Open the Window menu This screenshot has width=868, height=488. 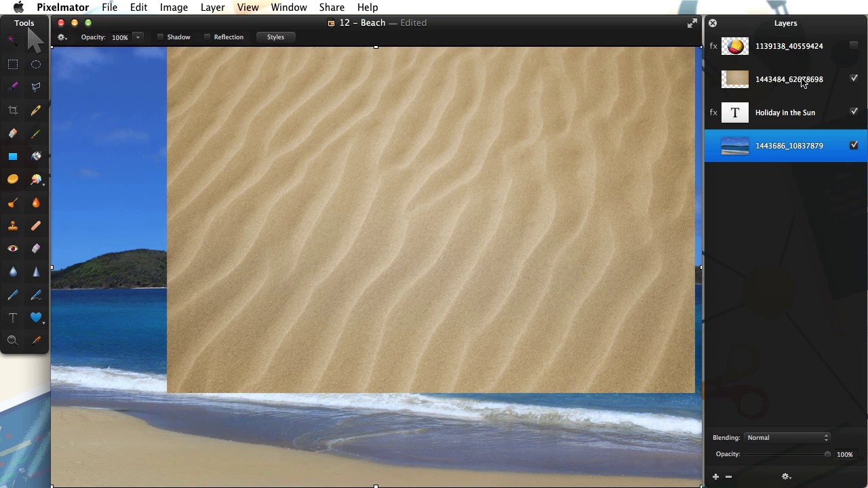pyautogui.click(x=289, y=7)
